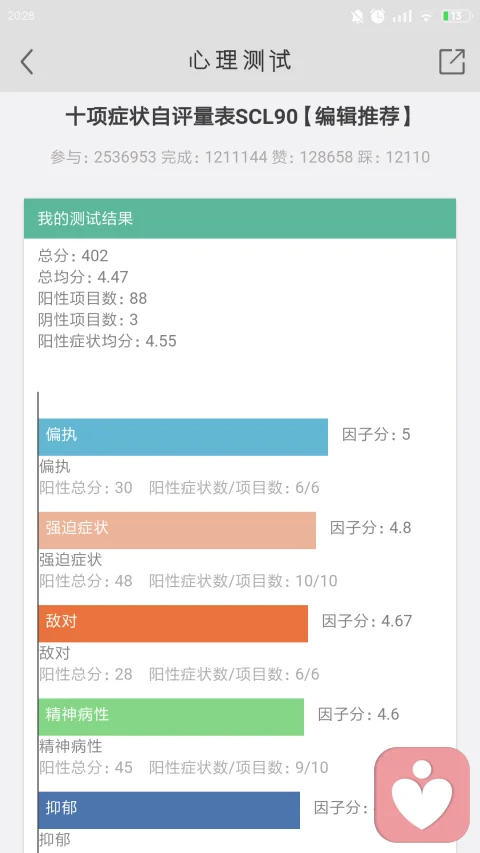Tap the muted notification bell icon

tap(357, 16)
